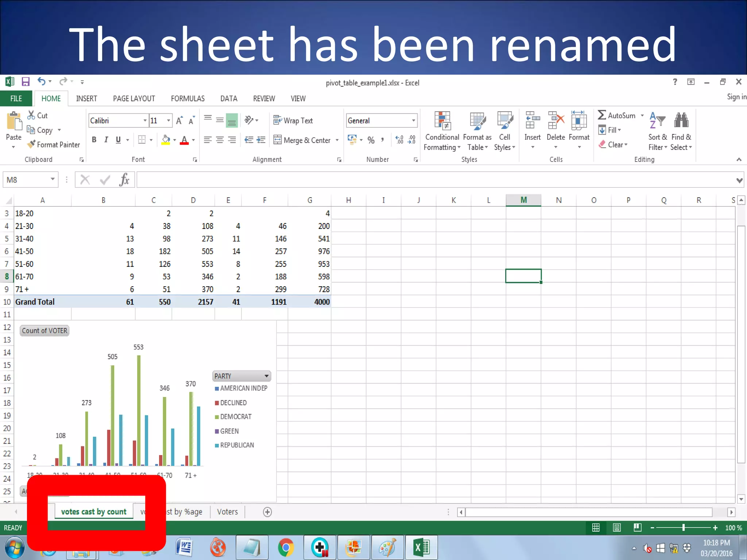Align text left
Viewport: 747px width, 560px height.
point(208,140)
